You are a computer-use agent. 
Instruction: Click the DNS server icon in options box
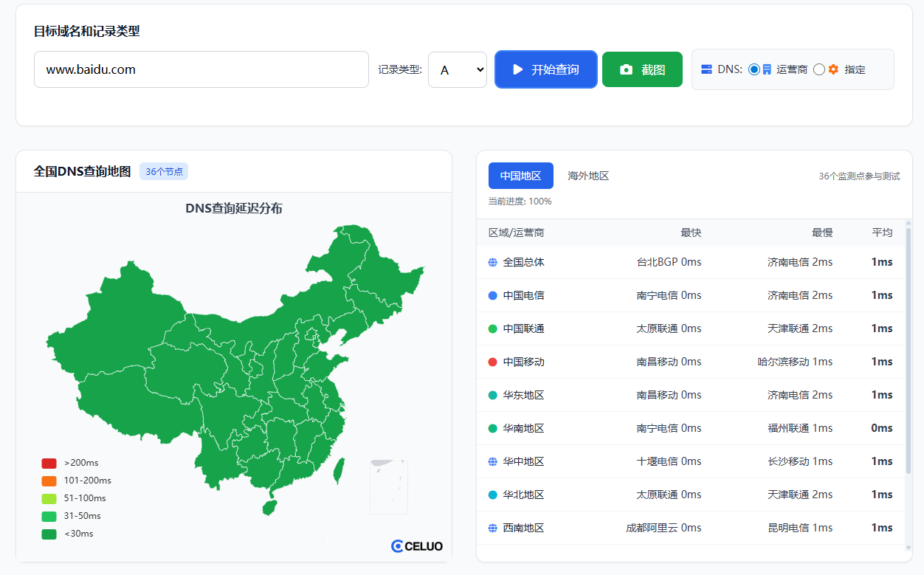pos(706,69)
